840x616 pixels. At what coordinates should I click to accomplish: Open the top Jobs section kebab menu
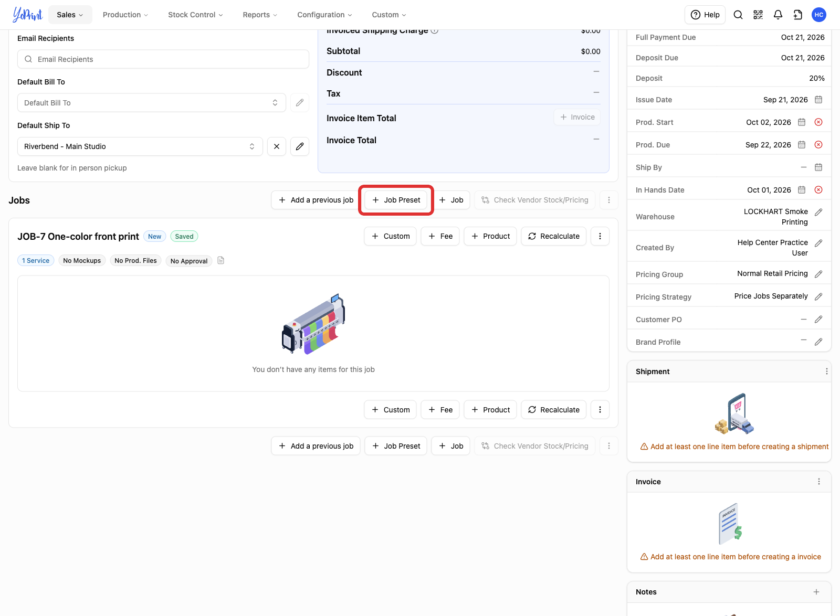point(609,200)
